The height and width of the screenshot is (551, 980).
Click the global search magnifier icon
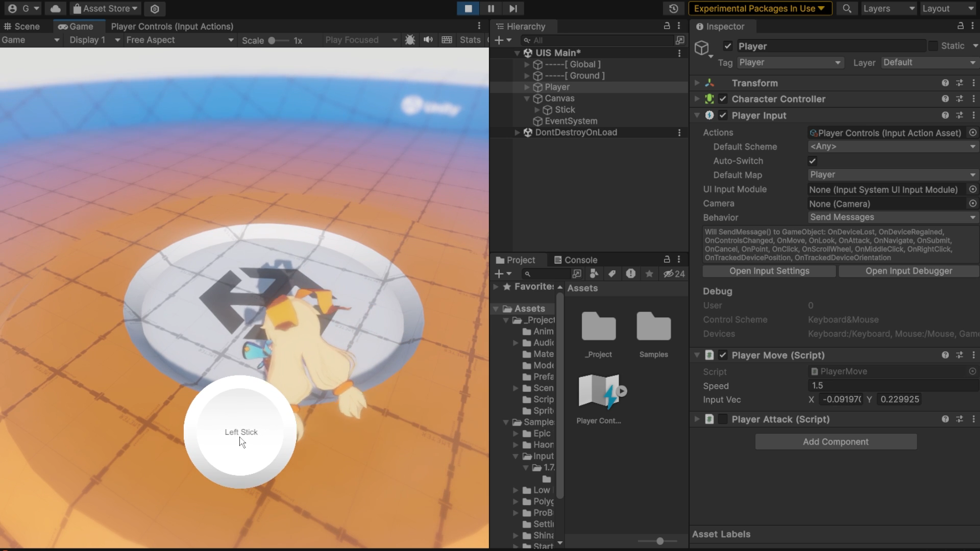[x=847, y=9]
